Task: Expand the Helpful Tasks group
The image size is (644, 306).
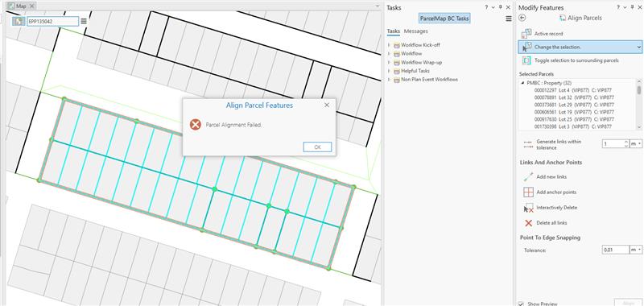Action: [390, 71]
